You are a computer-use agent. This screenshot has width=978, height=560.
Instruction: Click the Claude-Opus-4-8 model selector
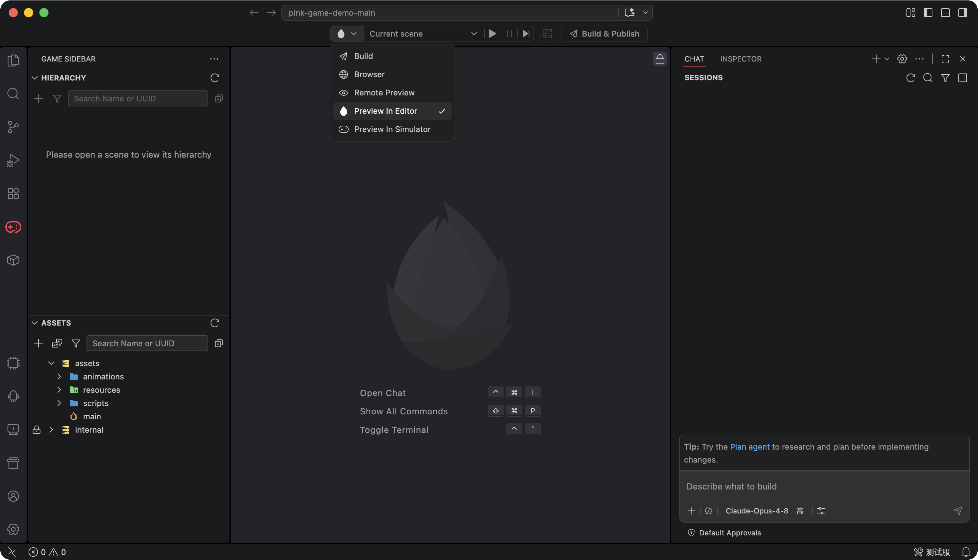757,511
